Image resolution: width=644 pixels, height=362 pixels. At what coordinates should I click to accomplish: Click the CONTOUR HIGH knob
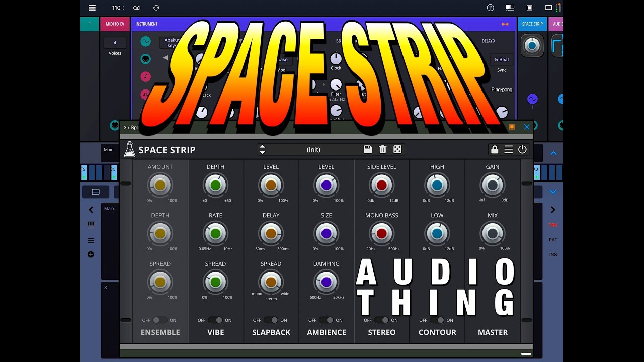437,185
